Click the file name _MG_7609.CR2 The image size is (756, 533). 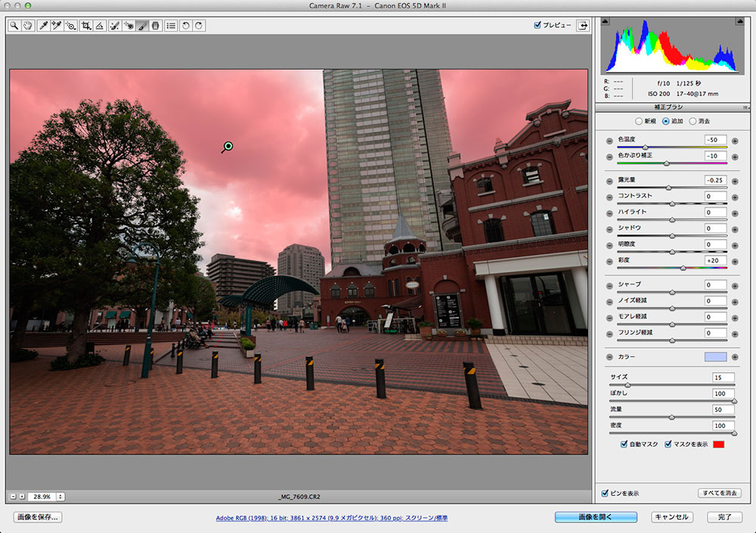[x=299, y=497]
